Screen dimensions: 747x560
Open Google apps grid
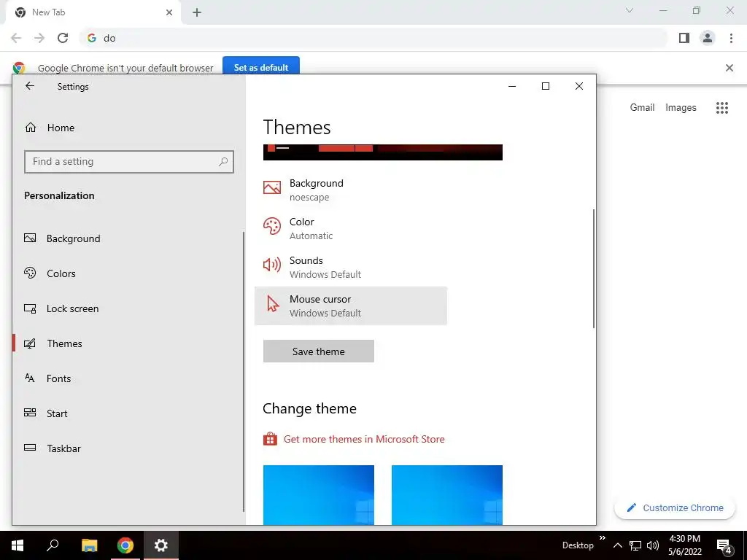tap(722, 108)
